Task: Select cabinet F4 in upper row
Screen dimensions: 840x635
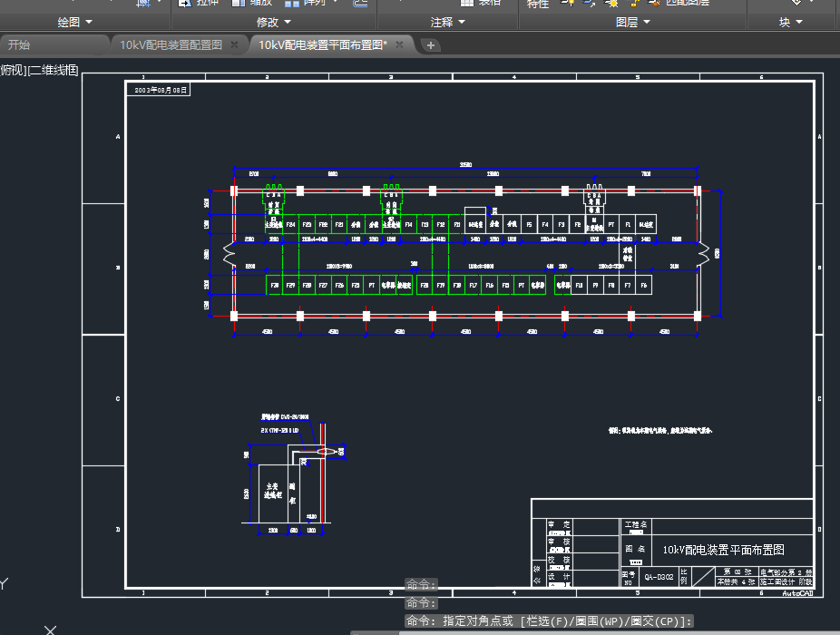Action: click(x=545, y=225)
